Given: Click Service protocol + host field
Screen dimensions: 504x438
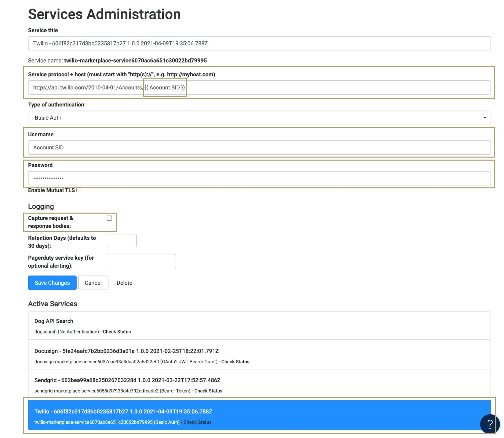Looking at the screenshot, I should pos(259,87).
